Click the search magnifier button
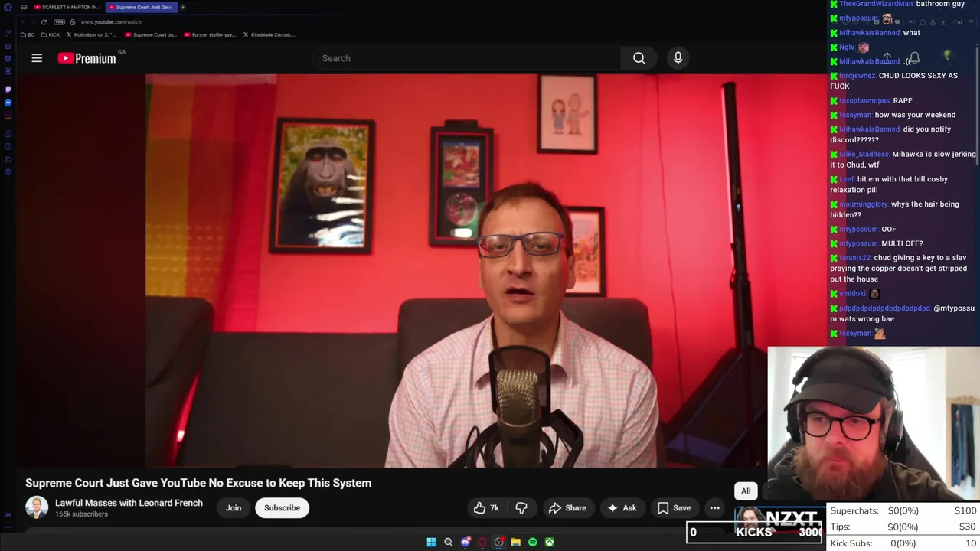Viewport: 980px width, 551px height. (639, 58)
